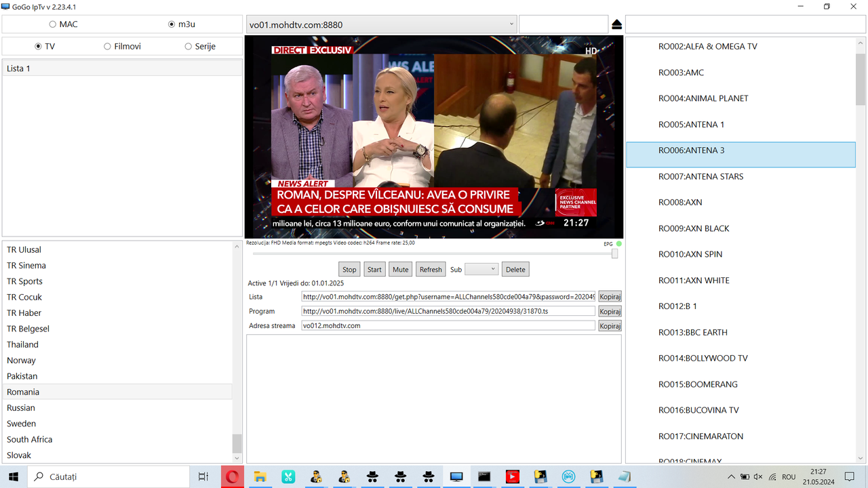Click the Program URL text field

pos(449,311)
